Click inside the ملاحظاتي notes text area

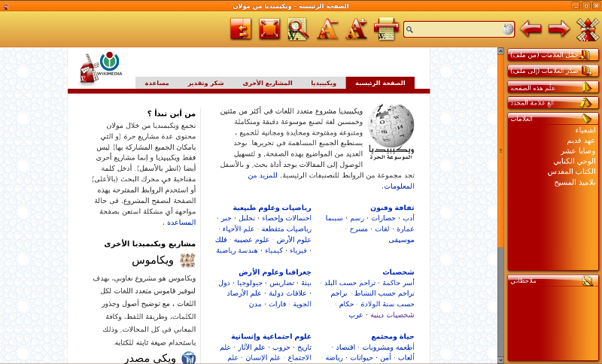(552, 323)
